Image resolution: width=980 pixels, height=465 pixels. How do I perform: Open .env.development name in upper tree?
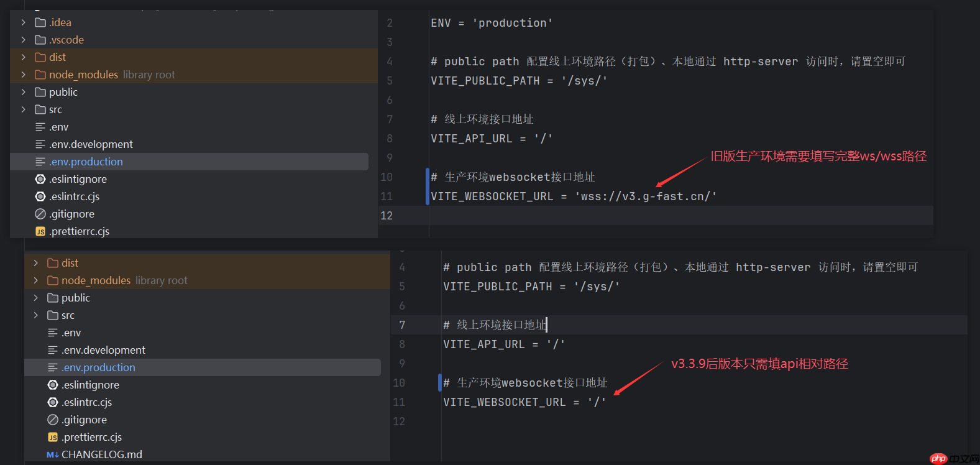click(91, 144)
